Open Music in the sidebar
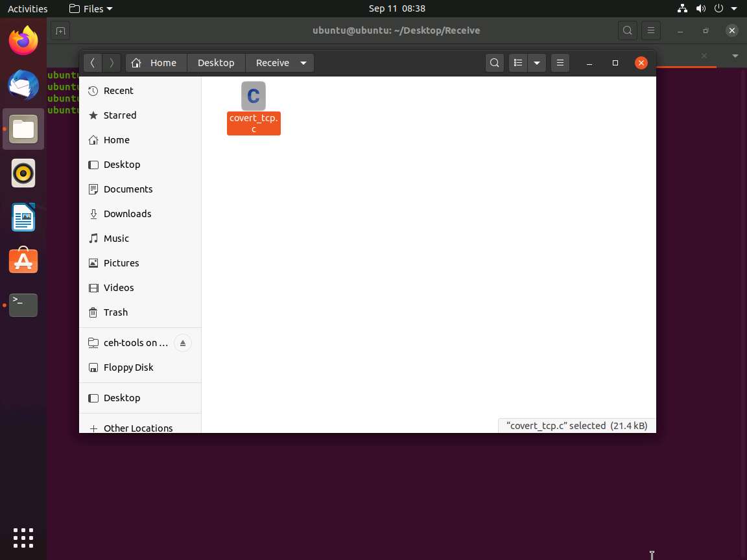The image size is (747, 560). point(140,238)
